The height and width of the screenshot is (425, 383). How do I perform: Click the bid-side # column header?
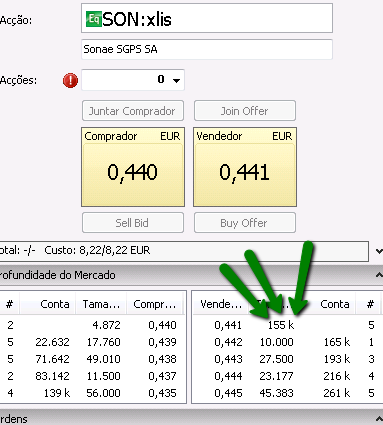click(x=10, y=304)
